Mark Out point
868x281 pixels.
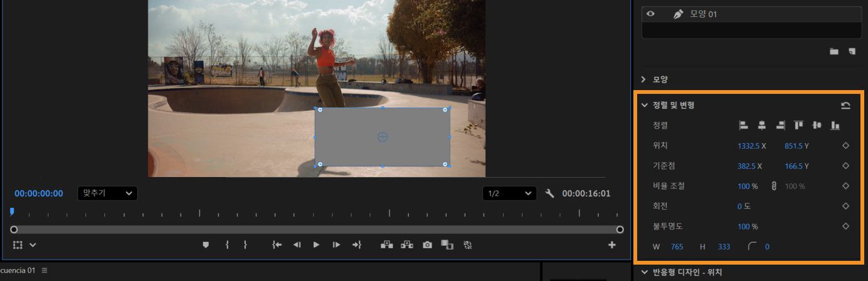click(245, 244)
